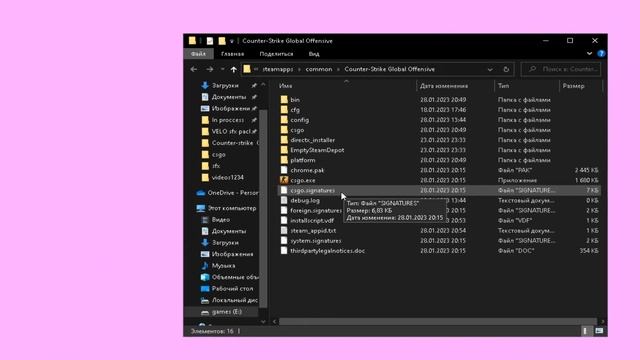Click common in the address path
Image resolution: width=640 pixels, height=360 pixels.
[319, 69]
